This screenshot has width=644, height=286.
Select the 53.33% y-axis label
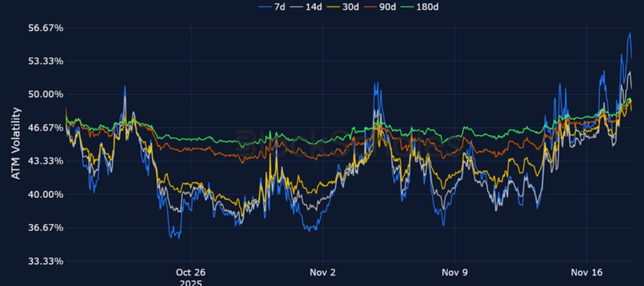click(x=45, y=61)
